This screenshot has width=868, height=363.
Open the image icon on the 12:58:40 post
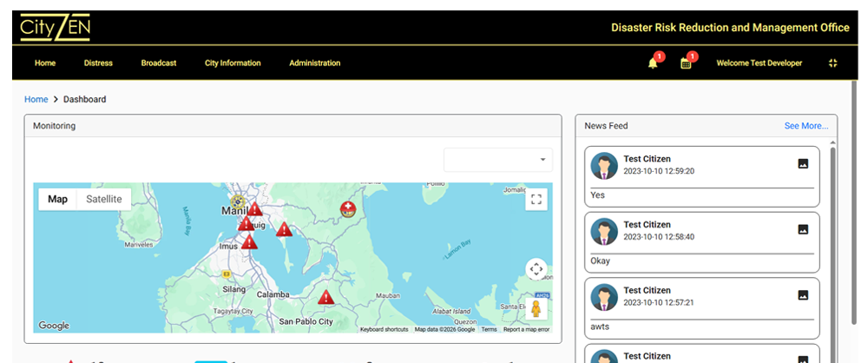click(803, 229)
